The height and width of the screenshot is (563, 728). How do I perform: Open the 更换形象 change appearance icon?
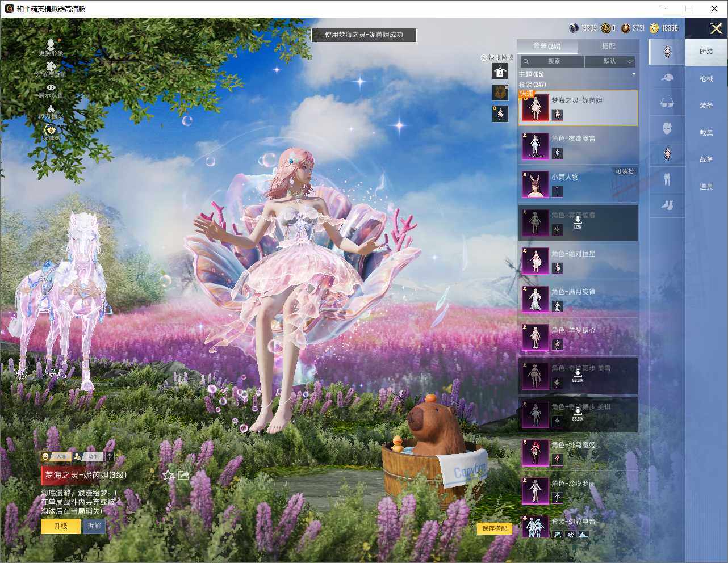pyautogui.click(x=51, y=47)
